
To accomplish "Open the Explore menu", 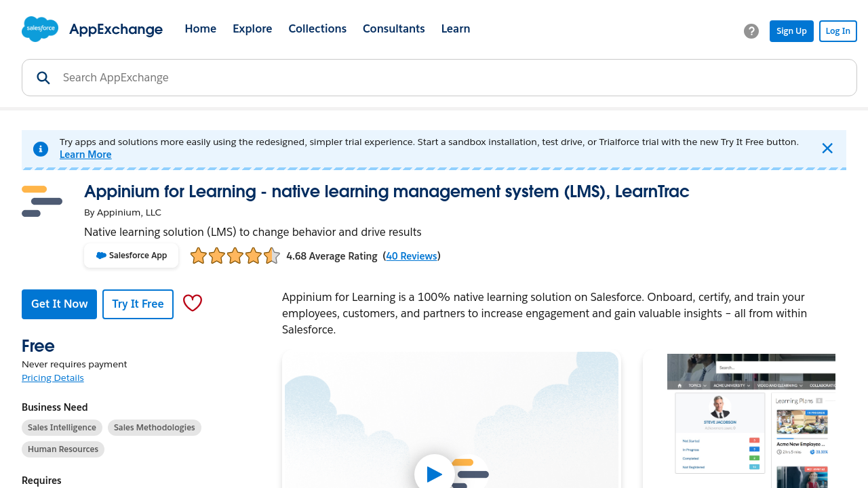I will (252, 28).
